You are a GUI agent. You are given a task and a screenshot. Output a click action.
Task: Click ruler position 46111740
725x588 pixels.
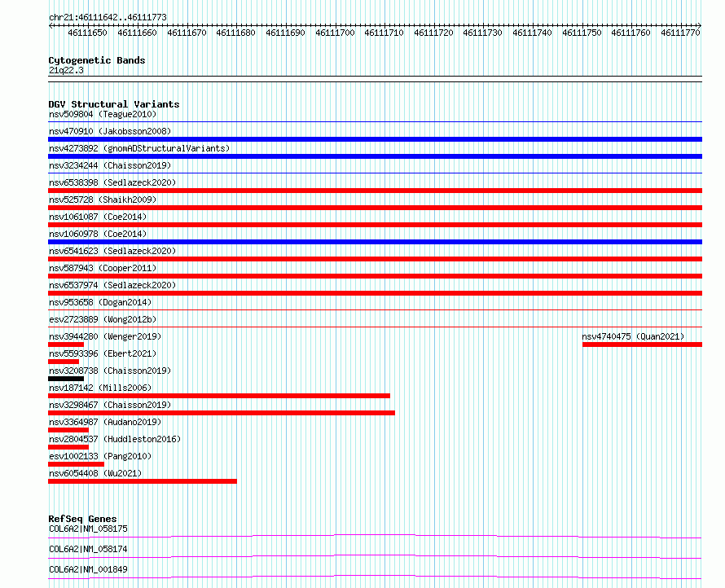coord(532,33)
